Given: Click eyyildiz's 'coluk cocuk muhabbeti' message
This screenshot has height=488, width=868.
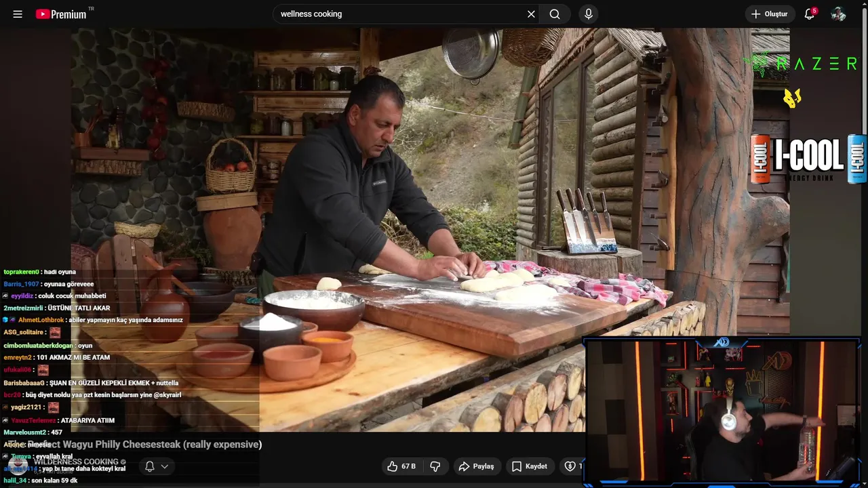Looking at the screenshot, I should pos(54,296).
